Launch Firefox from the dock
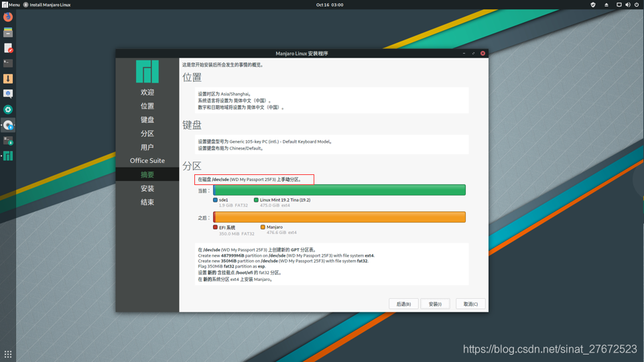This screenshot has height=362, width=644. click(x=8, y=17)
